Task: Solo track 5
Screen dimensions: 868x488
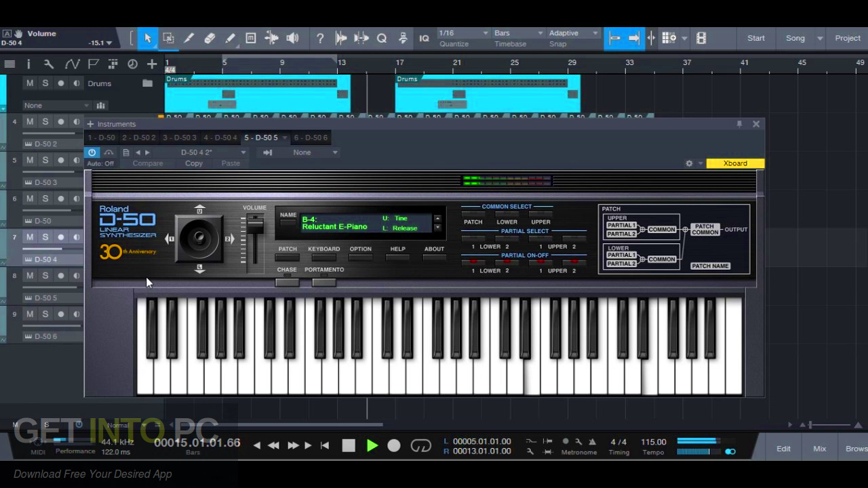Action: click(x=45, y=160)
